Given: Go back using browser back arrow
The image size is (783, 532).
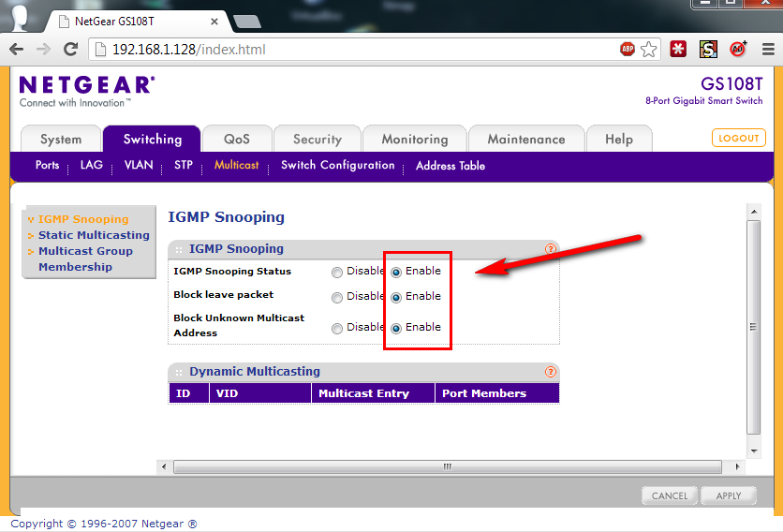Looking at the screenshot, I should tap(17, 49).
